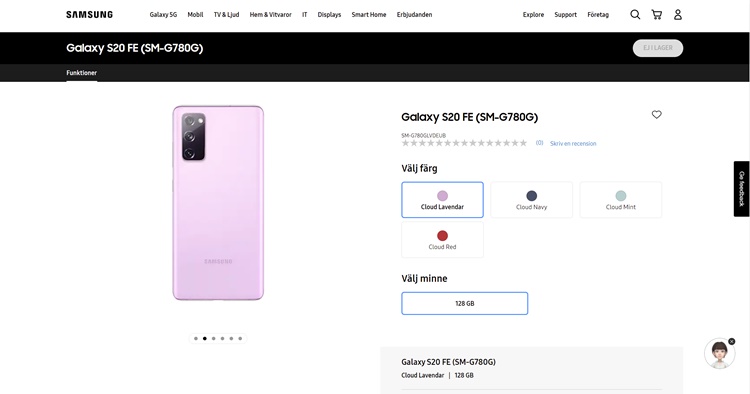This screenshot has width=750, height=394.
Task: Open the Ge feedback side tab
Action: click(x=741, y=189)
